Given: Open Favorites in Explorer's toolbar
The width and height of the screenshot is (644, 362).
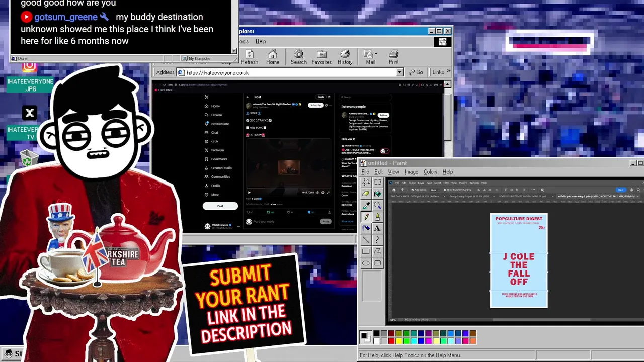Looking at the screenshot, I should coord(321,57).
